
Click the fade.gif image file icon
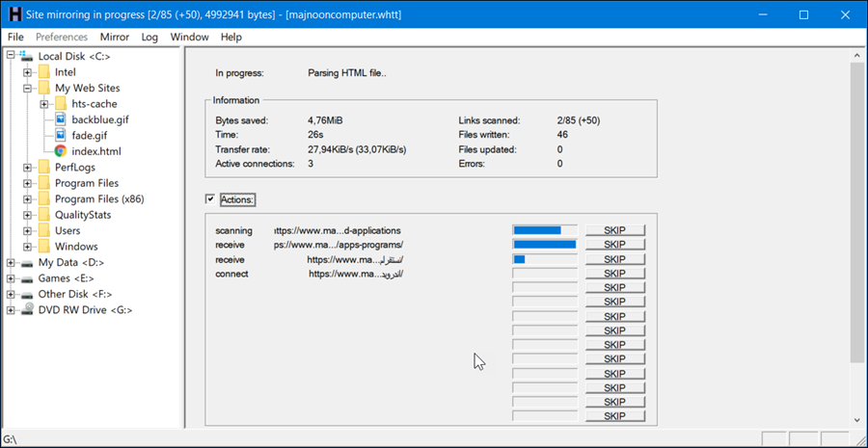[x=61, y=135]
